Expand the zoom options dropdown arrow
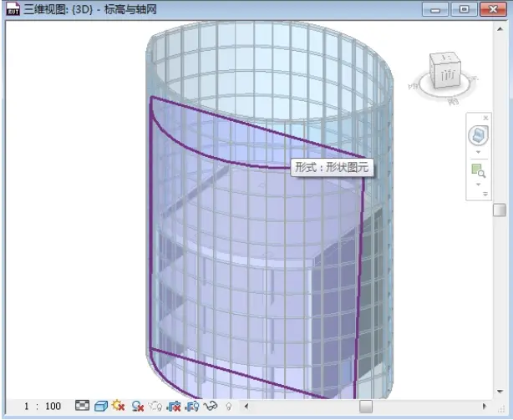The image size is (513, 420). [x=478, y=185]
